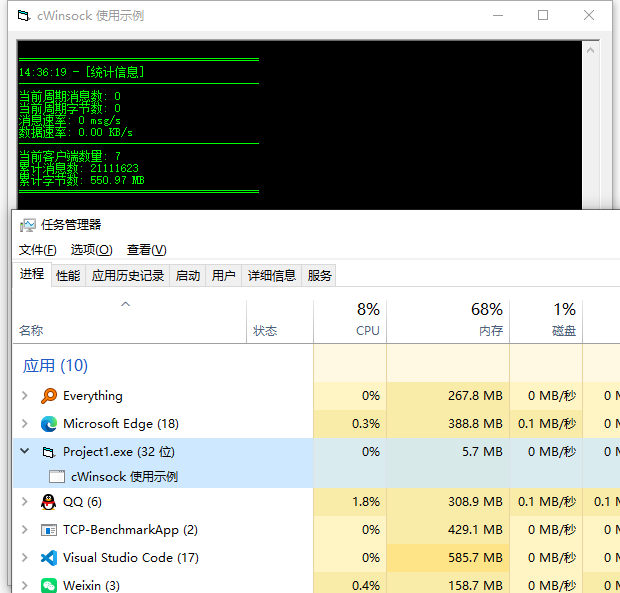Switch to the 启动 tab
The height and width of the screenshot is (593, 620).
tap(188, 276)
